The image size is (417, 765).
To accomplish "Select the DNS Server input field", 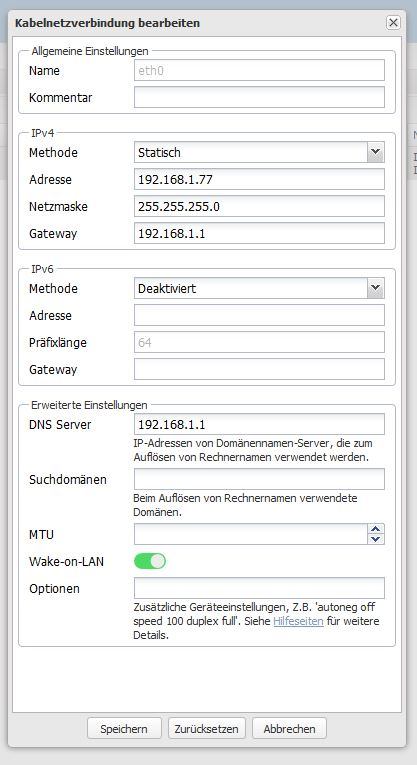I will tap(259, 424).
